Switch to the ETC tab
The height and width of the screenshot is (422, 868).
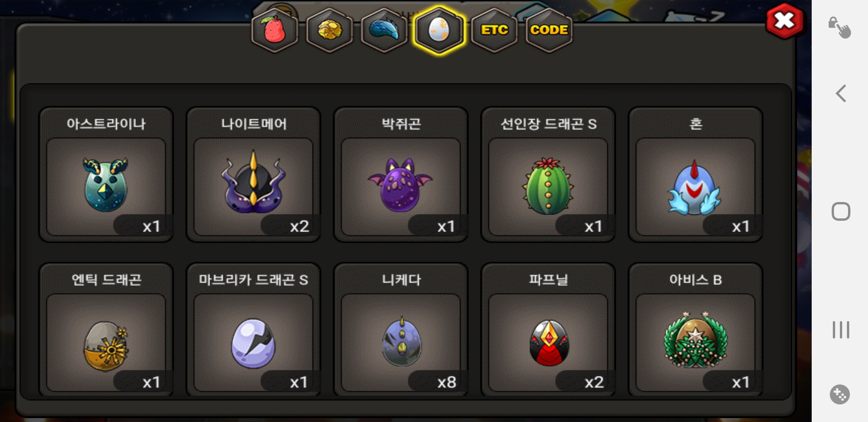tap(494, 30)
